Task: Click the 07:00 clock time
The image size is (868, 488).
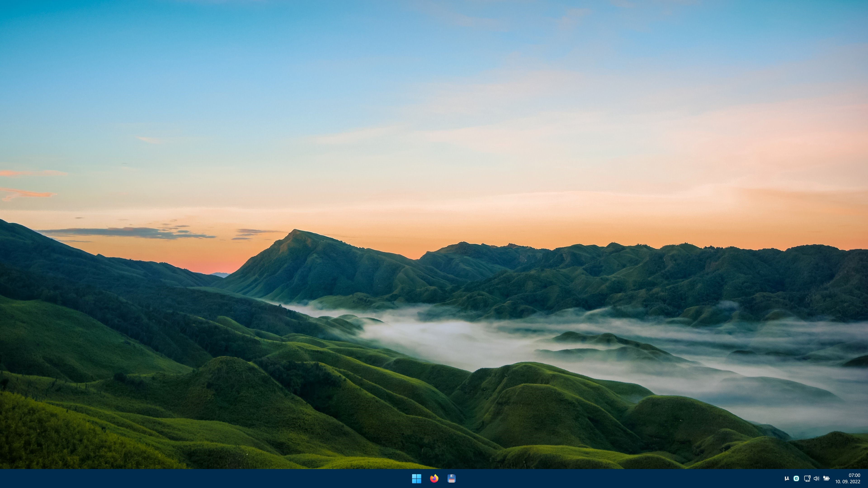Action: coord(854,475)
